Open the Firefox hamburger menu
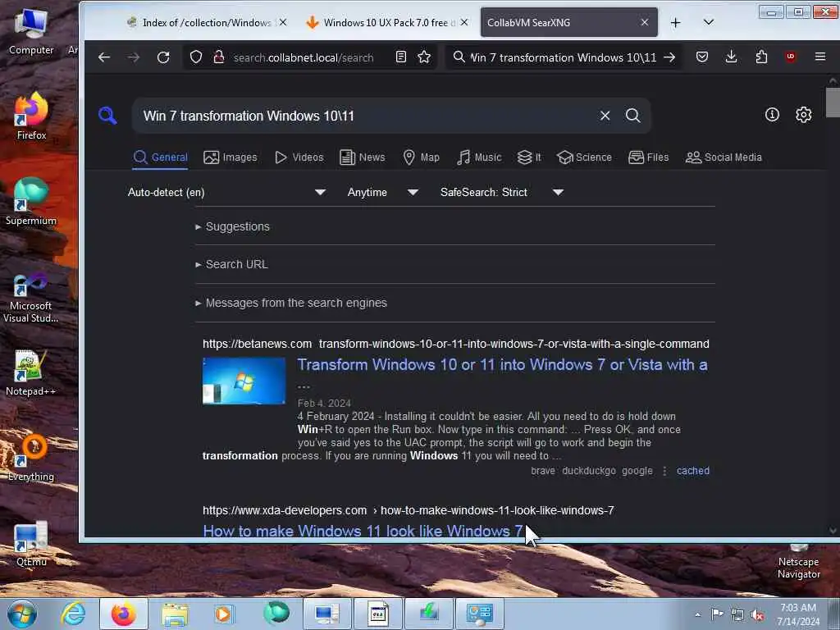The width and height of the screenshot is (840, 630). [x=820, y=57]
